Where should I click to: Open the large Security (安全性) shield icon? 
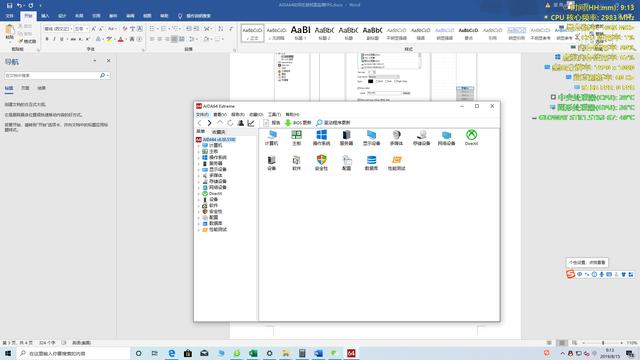[321, 162]
